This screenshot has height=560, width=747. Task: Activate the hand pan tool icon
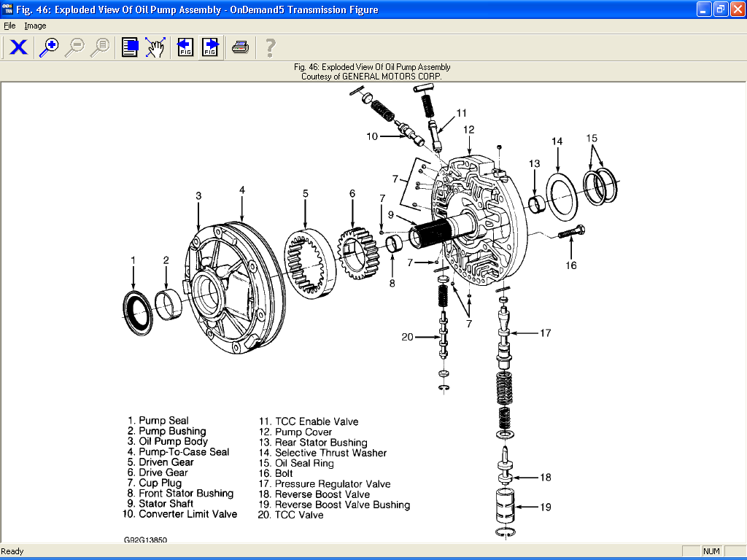click(x=155, y=47)
